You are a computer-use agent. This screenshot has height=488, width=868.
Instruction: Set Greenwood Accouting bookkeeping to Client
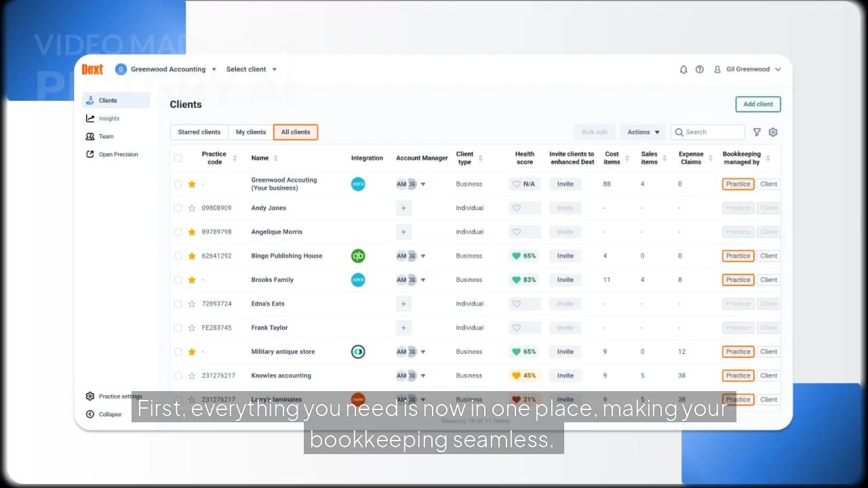point(768,184)
